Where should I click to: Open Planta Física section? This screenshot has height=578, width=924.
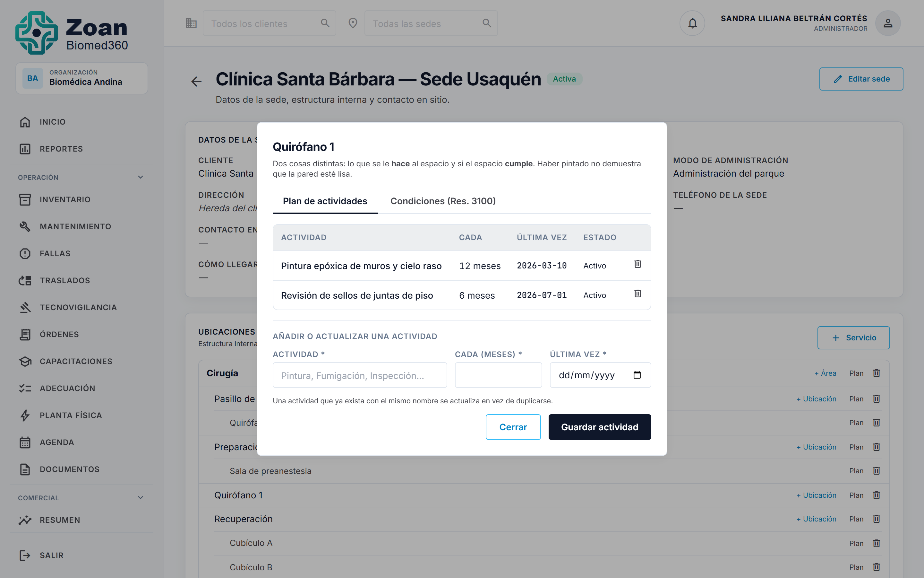(x=82, y=415)
